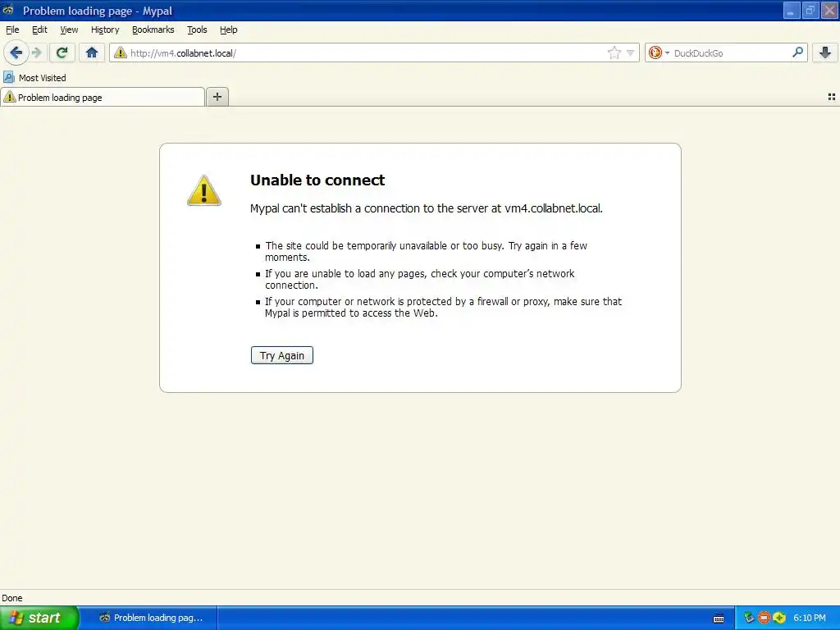Minimize the Mypal window

[x=792, y=10]
